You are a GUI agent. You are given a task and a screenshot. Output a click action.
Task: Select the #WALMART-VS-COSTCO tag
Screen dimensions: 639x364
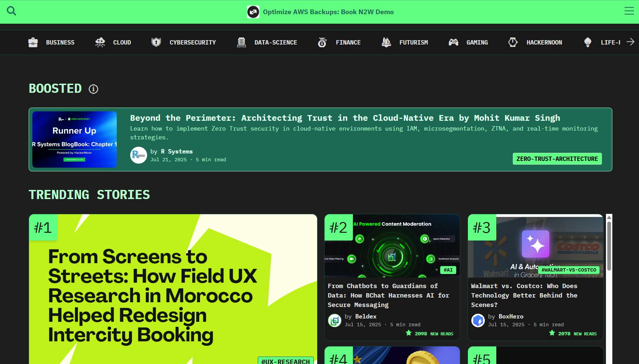click(x=569, y=270)
